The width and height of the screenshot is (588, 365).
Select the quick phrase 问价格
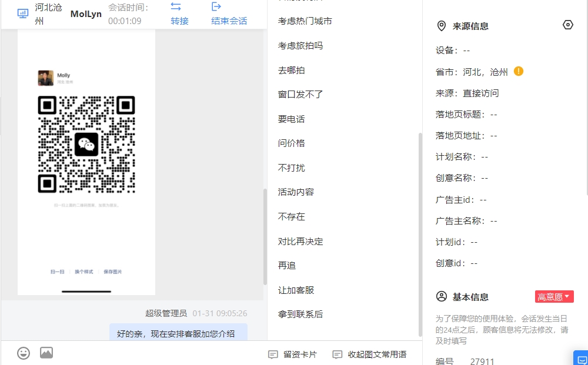click(x=292, y=143)
